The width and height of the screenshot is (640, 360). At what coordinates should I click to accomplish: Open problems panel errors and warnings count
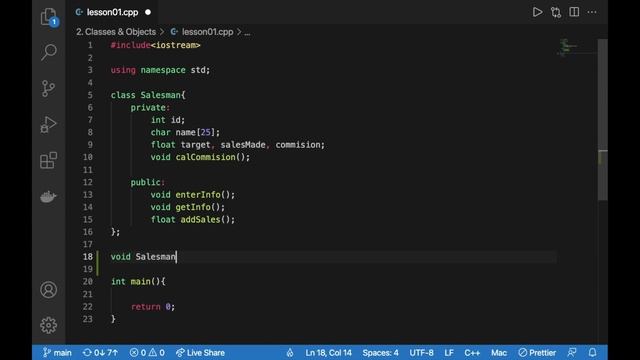147,353
